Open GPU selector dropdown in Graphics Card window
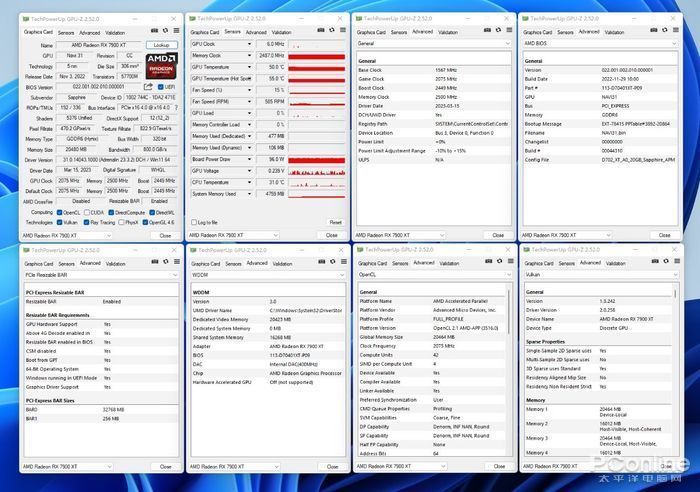Screen dimensions: 700x492 click(67, 235)
